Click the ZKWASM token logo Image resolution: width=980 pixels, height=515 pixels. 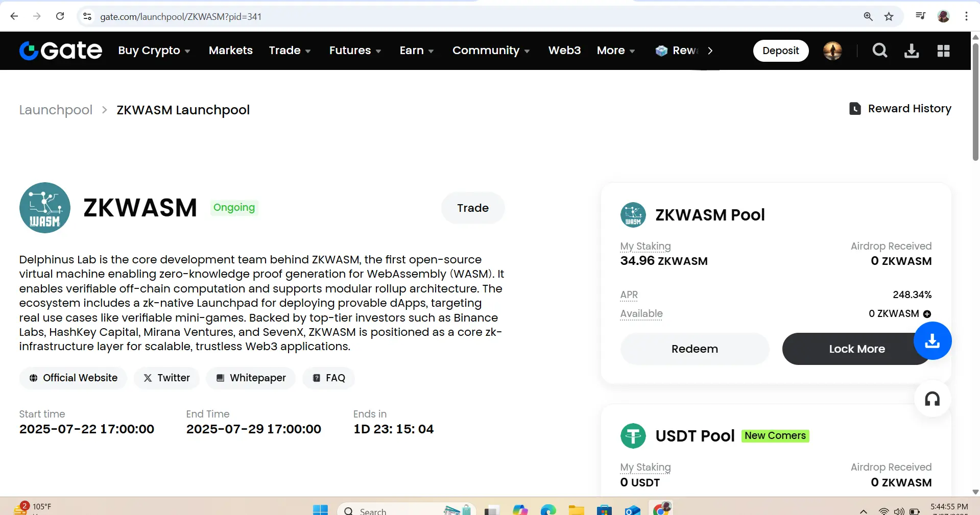[45, 208]
